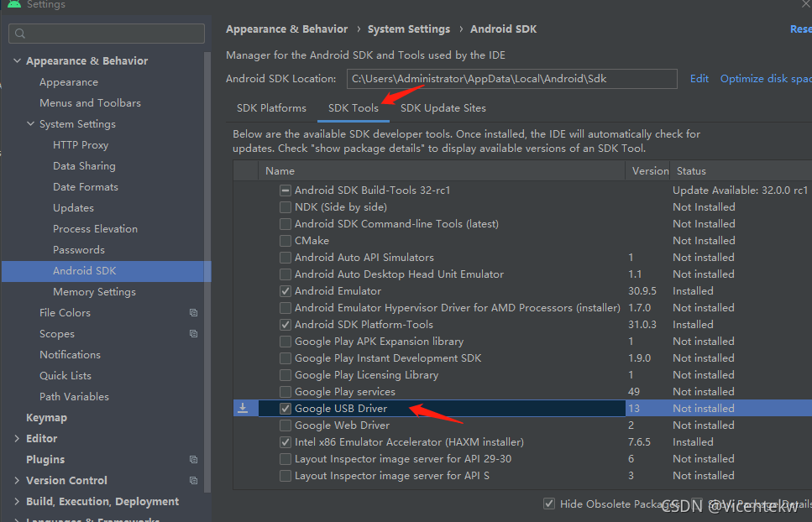
Task: Check Android Emulator Hypervisor Driver for AMD Processors
Action: coord(285,308)
